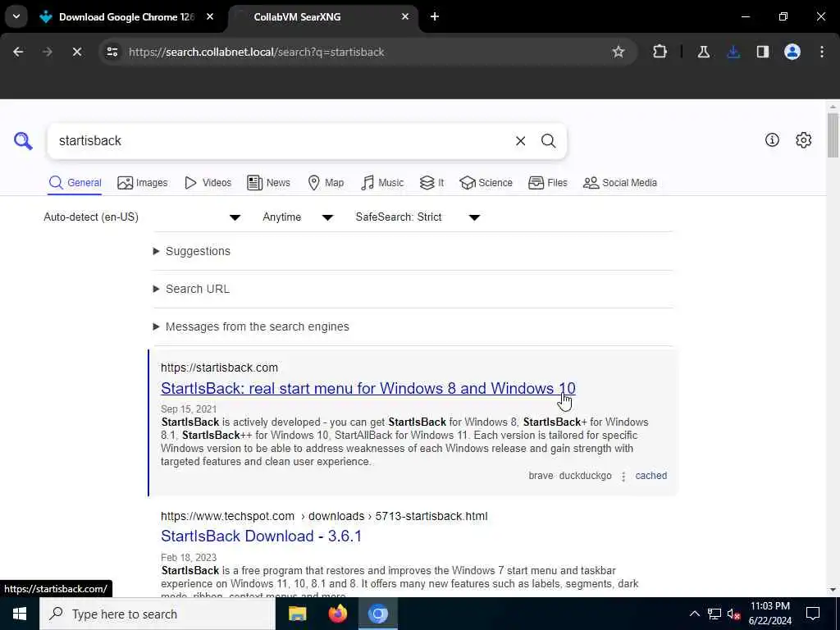Launch Firefox from taskbar

337,614
